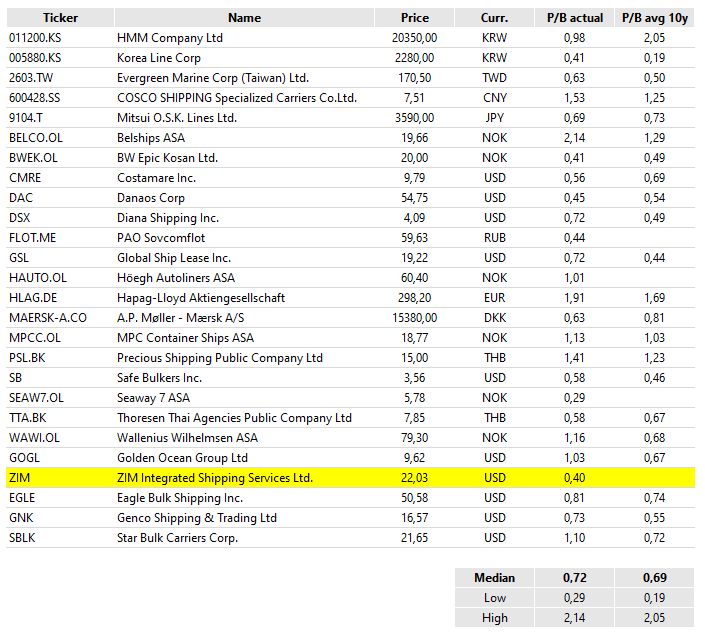Viewport: 705px width, 644px height.
Task: Select Global Ship Lease Inc. cell
Action: (x=244, y=258)
